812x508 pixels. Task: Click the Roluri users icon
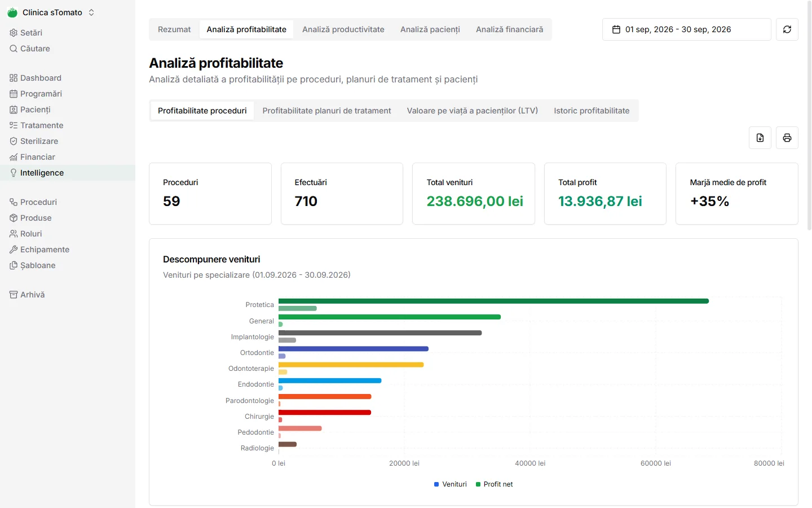[14, 234]
